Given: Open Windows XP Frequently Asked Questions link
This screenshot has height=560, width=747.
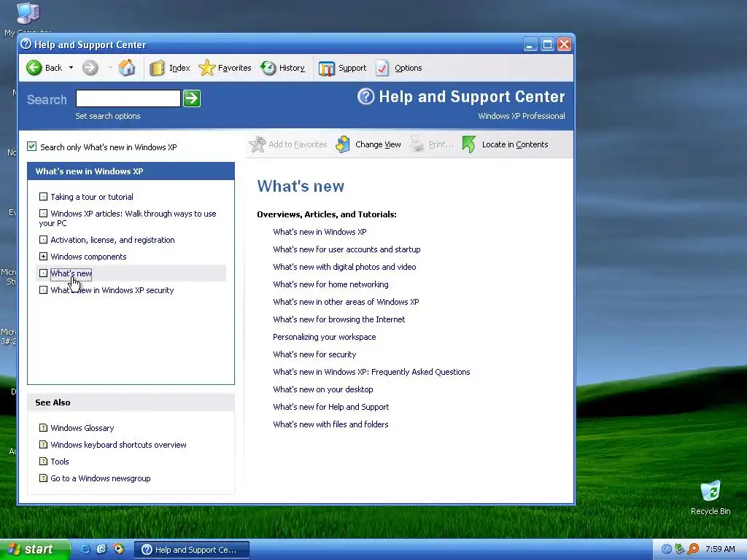Looking at the screenshot, I should pyautogui.click(x=371, y=372).
